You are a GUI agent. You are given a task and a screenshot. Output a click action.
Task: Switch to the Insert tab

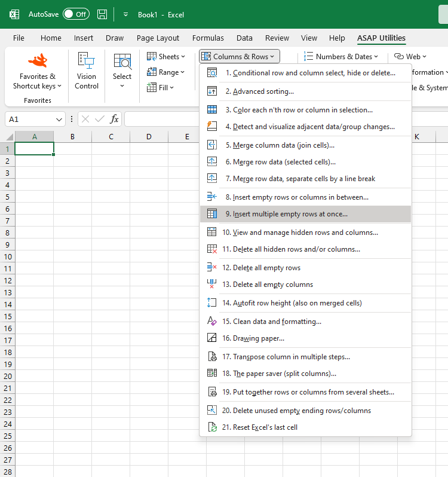83,38
